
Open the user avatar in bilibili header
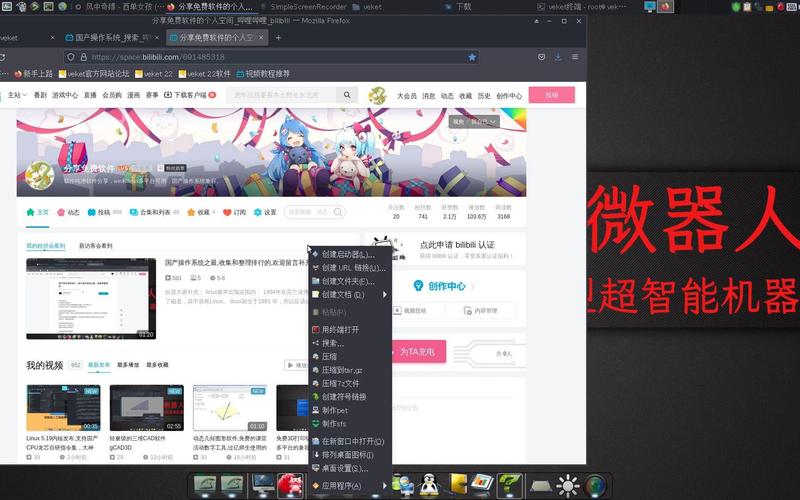click(377, 95)
